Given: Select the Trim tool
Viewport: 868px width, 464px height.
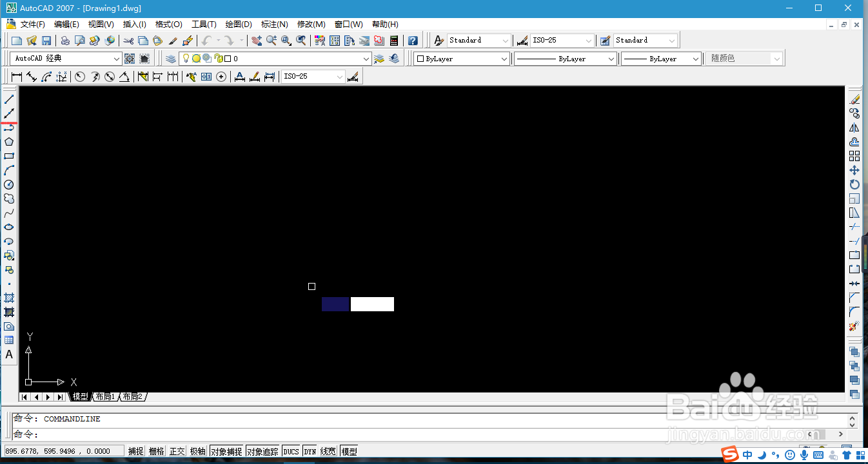Looking at the screenshot, I should coord(854,227).
